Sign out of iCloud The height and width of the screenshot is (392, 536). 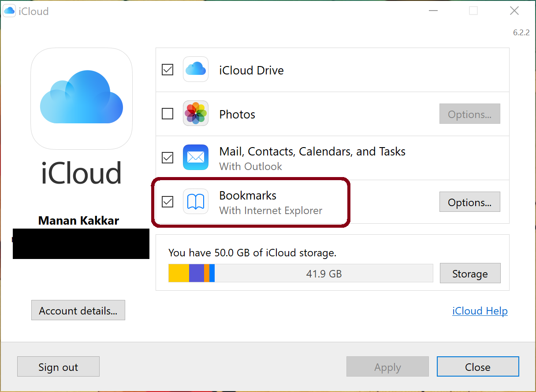click(58, 366)
